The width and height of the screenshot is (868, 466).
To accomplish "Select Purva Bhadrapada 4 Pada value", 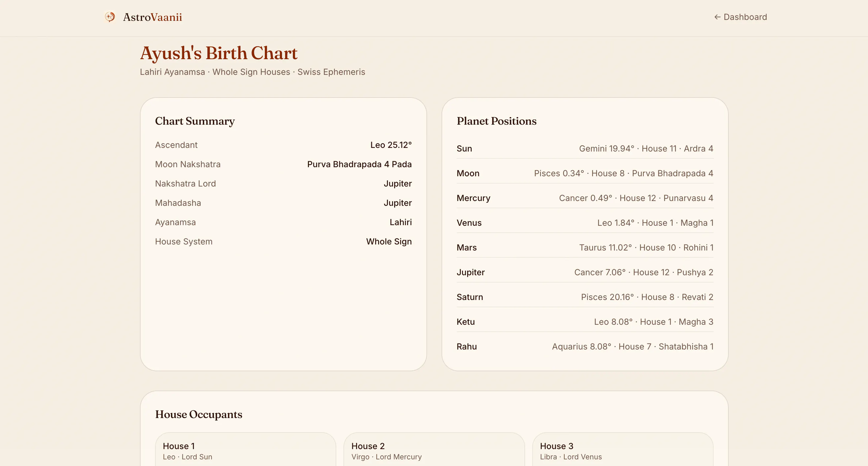I will click(x=359, y=164).
